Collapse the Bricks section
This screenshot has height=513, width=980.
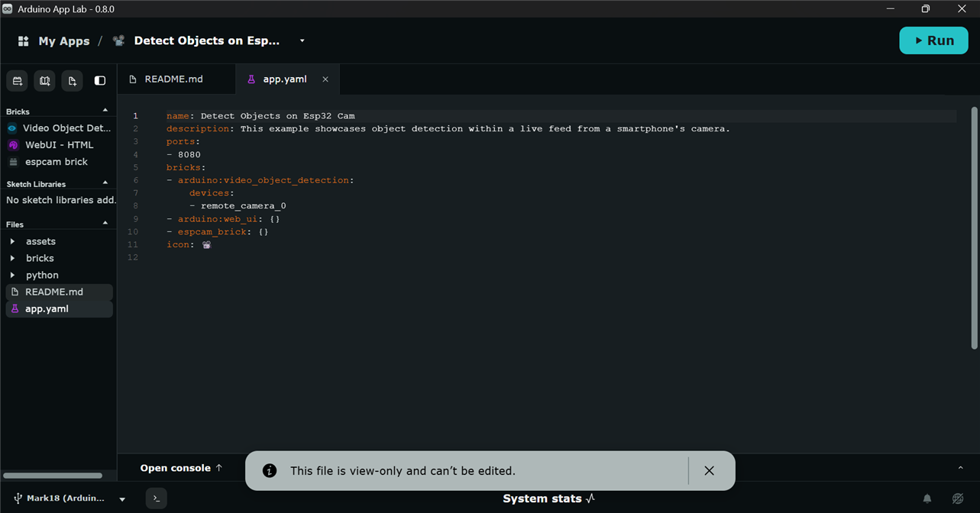(x=105, y=111)
